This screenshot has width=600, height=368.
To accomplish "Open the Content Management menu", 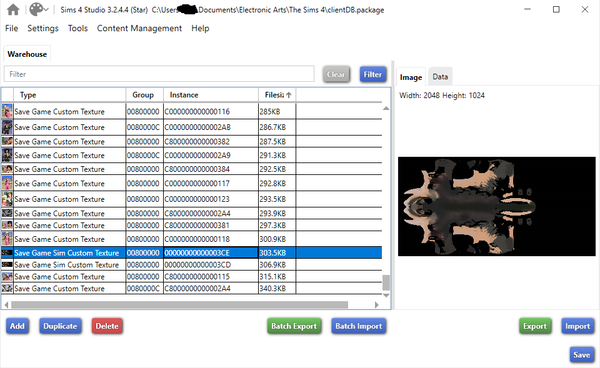I will (139, 28).
